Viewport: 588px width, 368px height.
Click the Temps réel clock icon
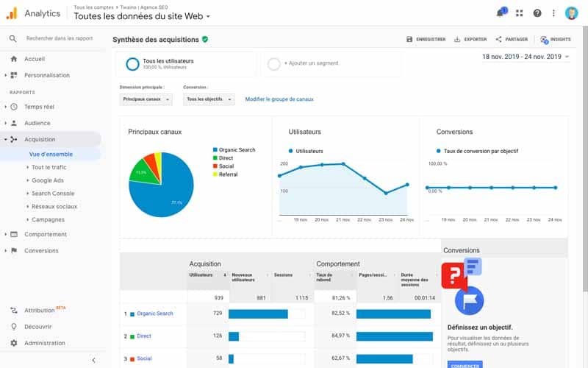14,107
